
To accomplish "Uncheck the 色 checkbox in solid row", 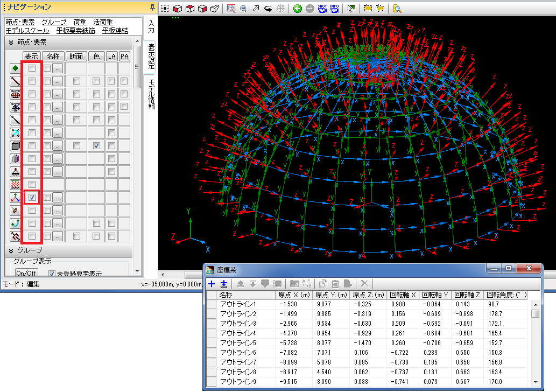I will (x=96, y=146).
